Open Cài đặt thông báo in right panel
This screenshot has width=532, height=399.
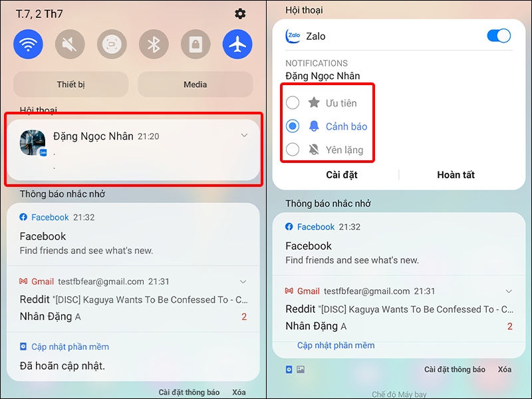[x=455, y=370]
